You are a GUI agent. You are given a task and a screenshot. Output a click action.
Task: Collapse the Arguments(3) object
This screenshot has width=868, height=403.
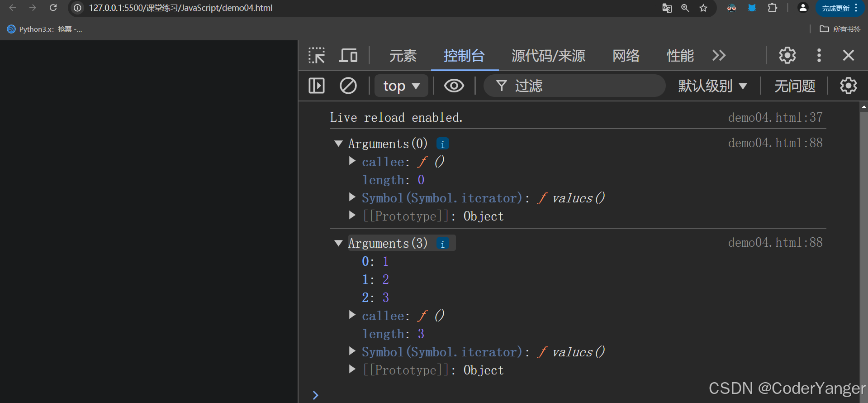point(338,243)
